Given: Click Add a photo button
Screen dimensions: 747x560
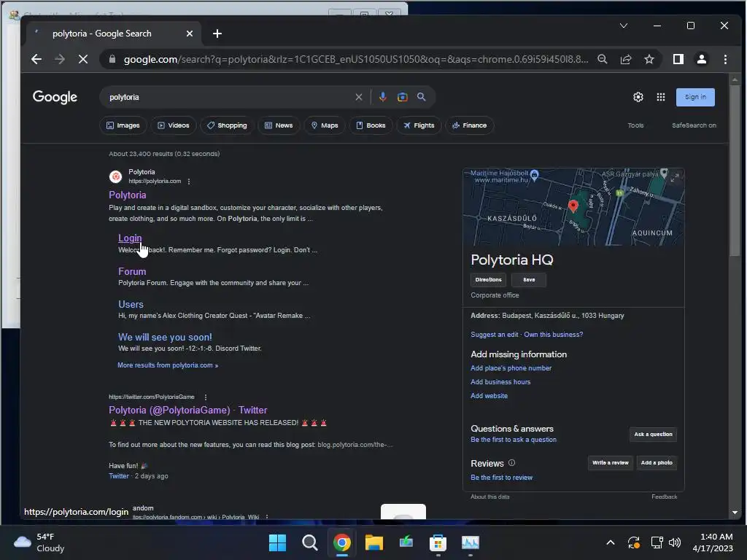Looking at the screenshot, I should [x=657, y=463].
